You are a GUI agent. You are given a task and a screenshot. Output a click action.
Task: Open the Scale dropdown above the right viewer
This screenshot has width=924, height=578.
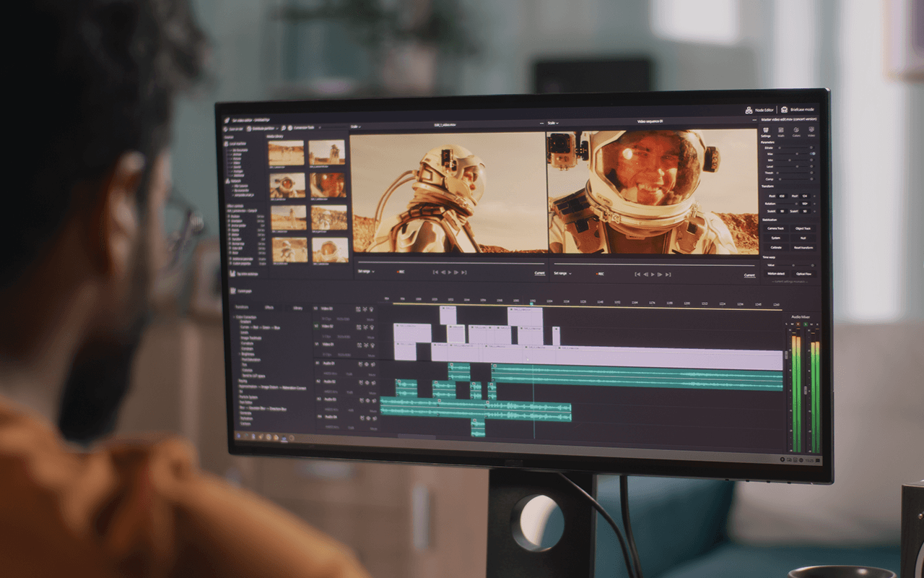pos(553,123)
